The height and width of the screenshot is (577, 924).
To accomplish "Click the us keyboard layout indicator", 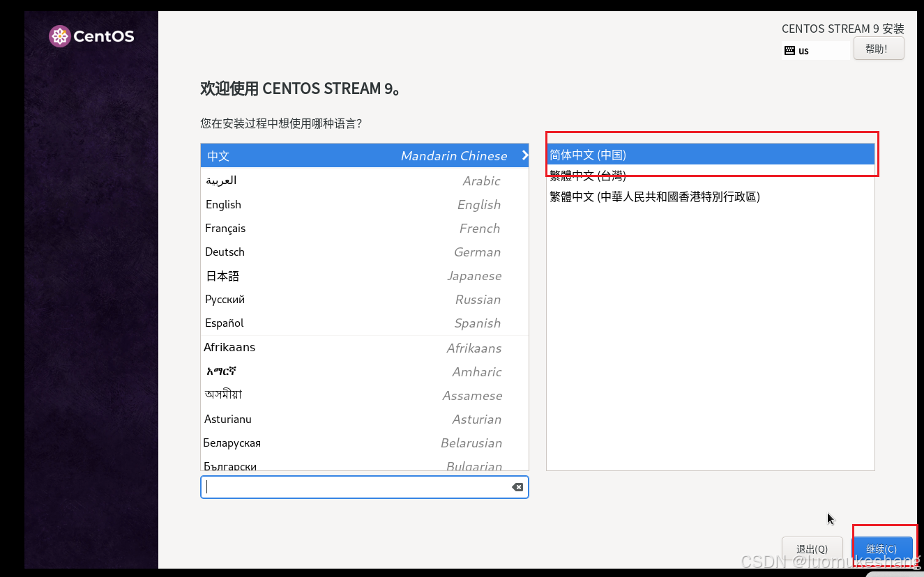I will tap(816, 50).
